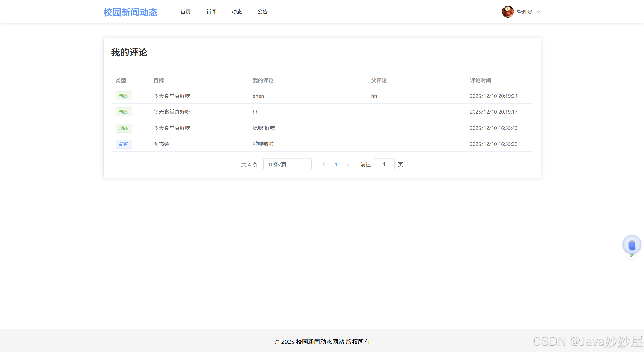Click the page jump input field

point(384,164)
